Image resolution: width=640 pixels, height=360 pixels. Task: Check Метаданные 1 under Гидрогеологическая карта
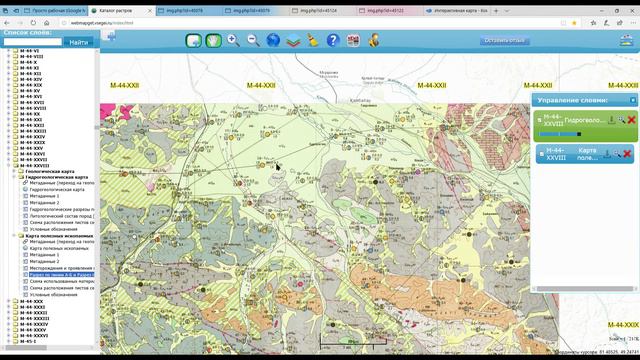(x=25, y=196)
